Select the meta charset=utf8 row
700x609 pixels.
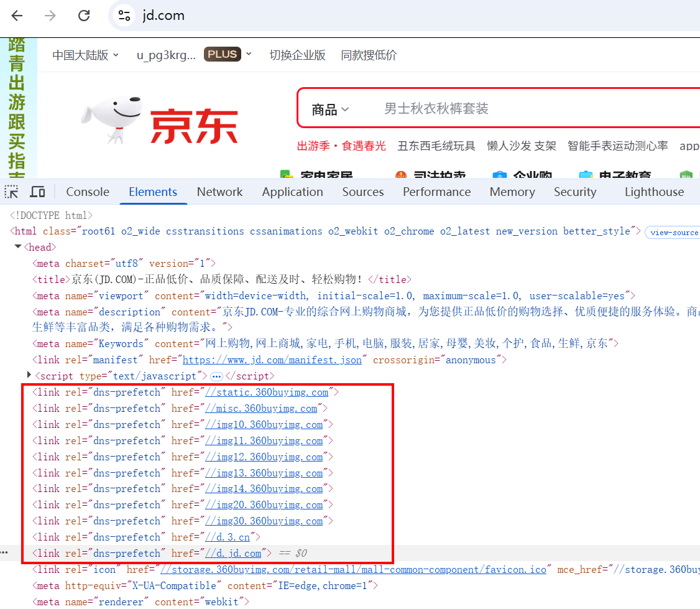click(x=124, y=263)
